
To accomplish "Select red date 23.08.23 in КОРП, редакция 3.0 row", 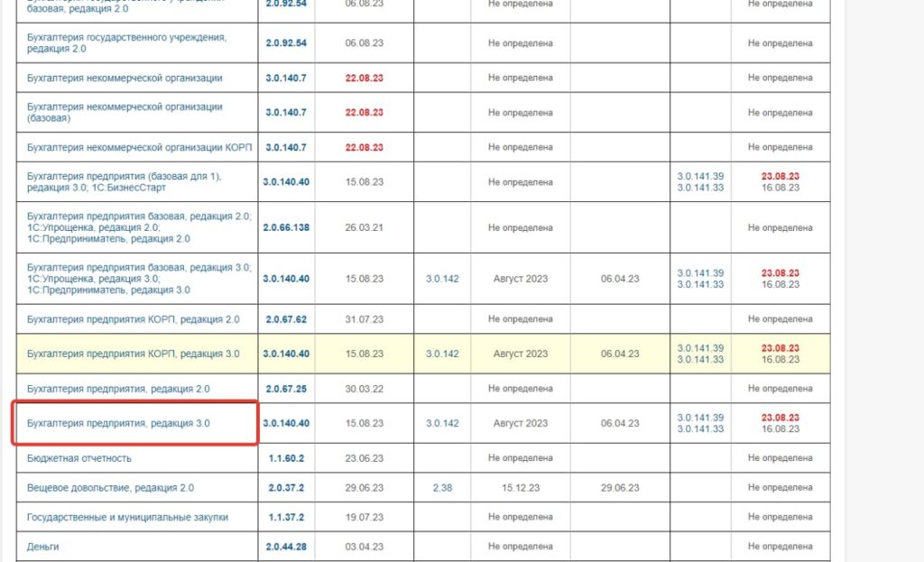I will 781,348.
